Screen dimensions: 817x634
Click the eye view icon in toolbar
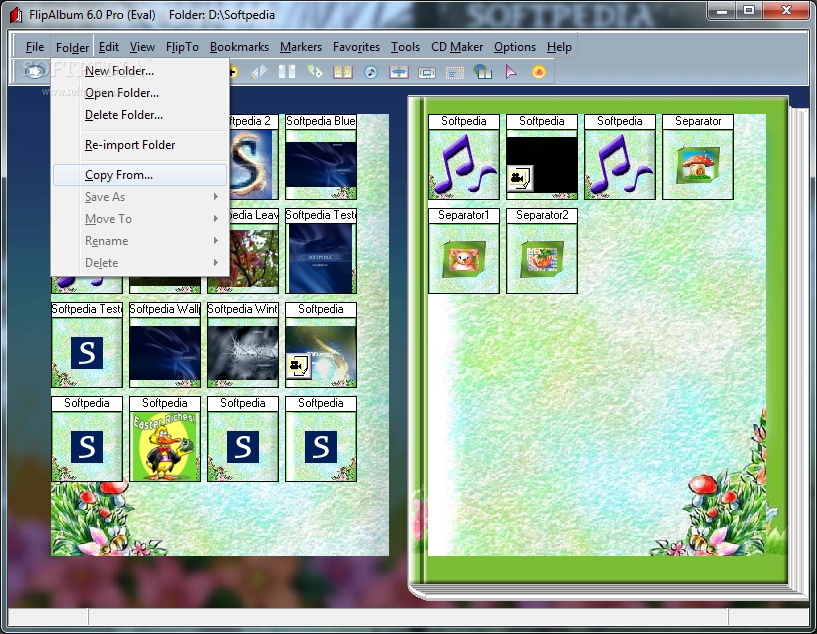(35, 71)
